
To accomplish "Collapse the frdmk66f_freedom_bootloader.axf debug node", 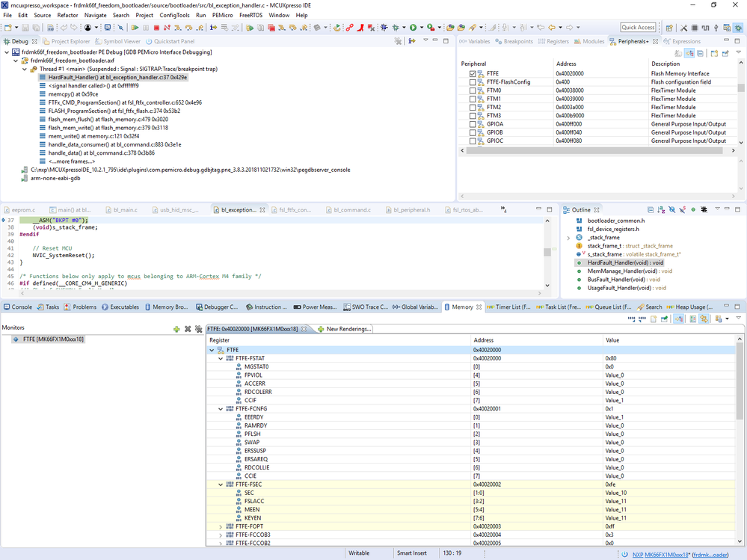I will click(x=16, y=61).
